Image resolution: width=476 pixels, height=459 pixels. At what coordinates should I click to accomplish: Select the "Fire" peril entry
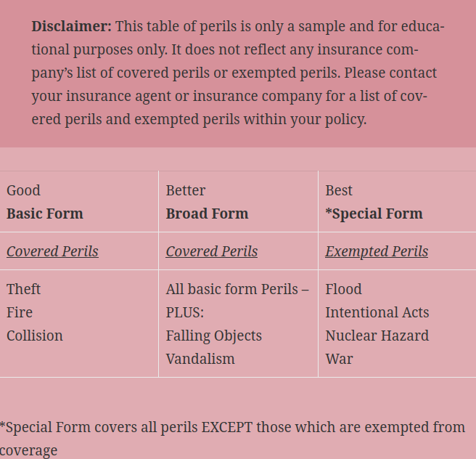click(x=20, y=312)
